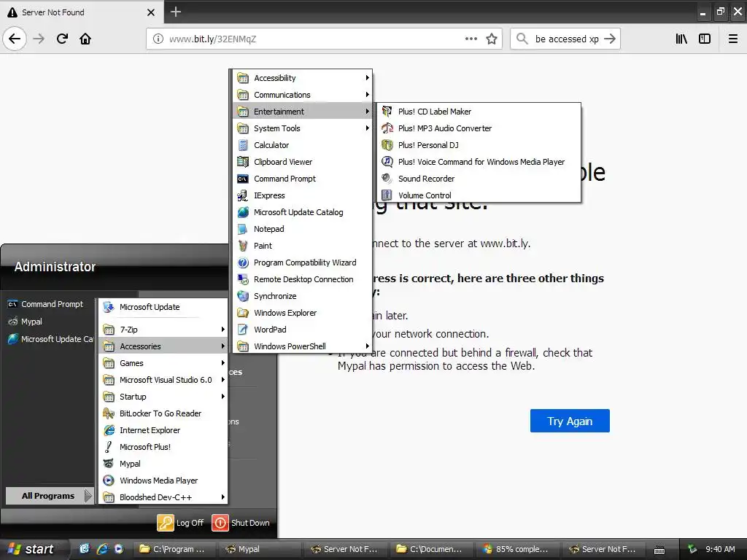Viewport: 747px width, 560px height.
Task: Expand the Communications submenu
Action: tap(303, 95)
